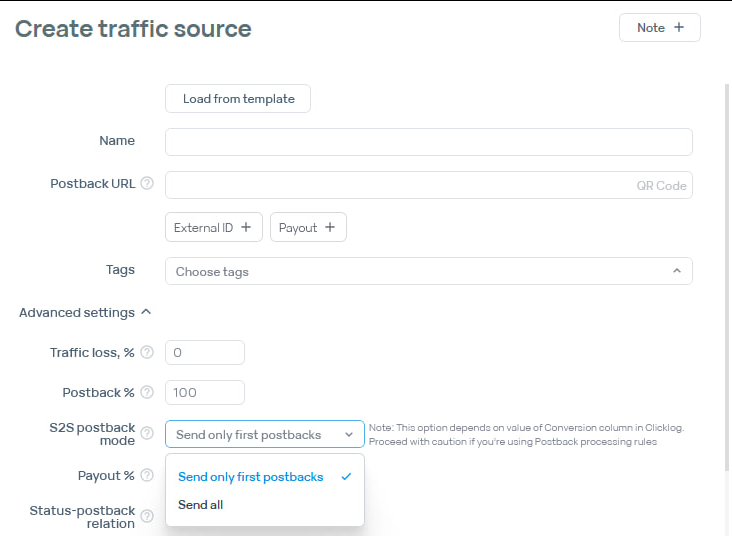
Task: Choose the 'Send all' option
Action: [201, 505]
